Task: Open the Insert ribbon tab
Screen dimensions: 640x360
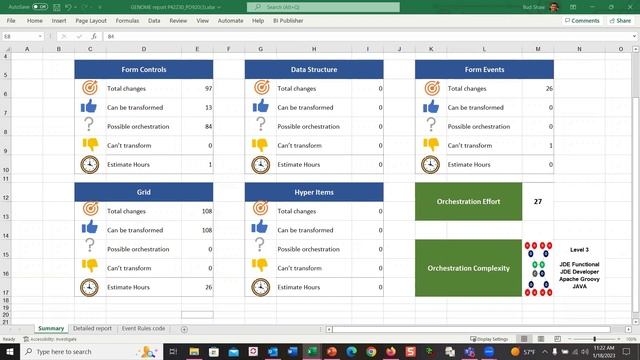Action: pos(59,20)
